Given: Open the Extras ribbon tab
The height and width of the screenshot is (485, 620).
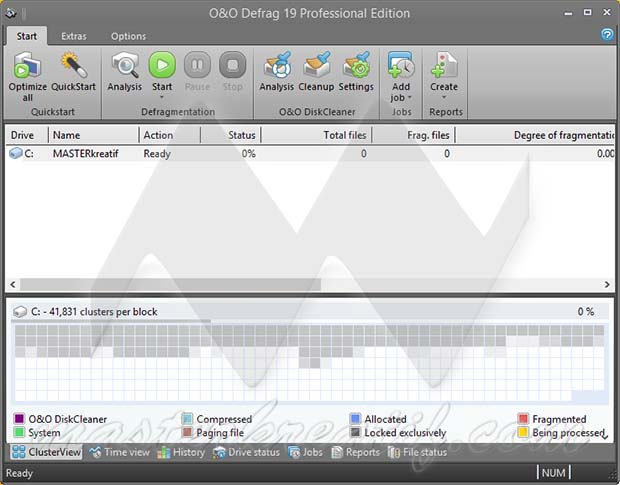Looking at the screenshot, I should [x=74, y=36].
